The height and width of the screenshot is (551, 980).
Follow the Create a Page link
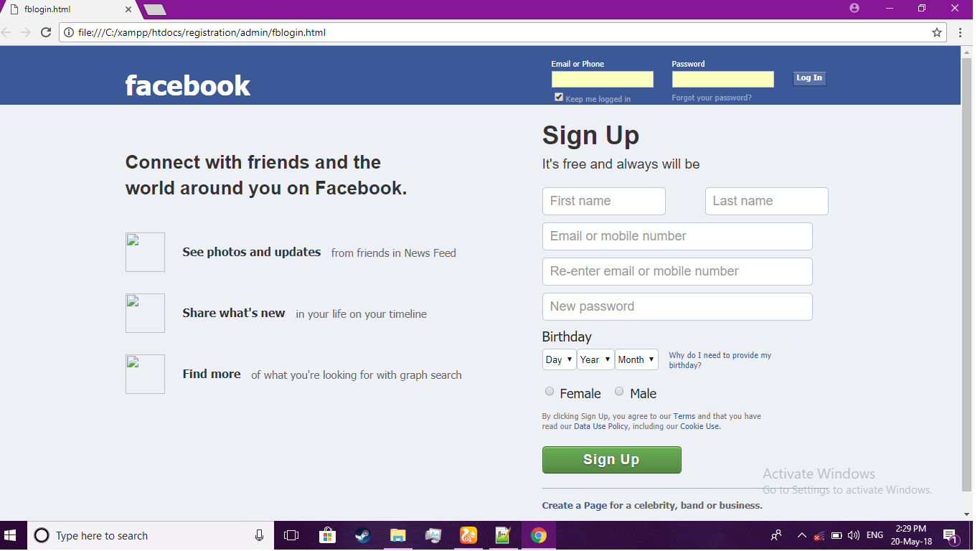click(x=575, y=505)
